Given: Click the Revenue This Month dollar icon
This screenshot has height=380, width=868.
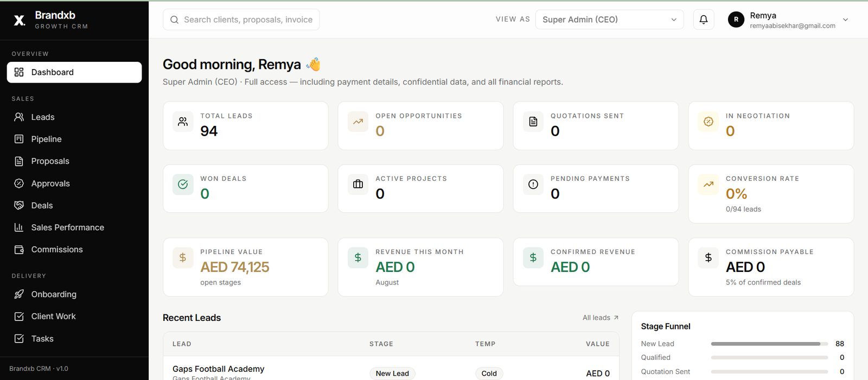Looking at the screenshot, I should pos(358,257).
